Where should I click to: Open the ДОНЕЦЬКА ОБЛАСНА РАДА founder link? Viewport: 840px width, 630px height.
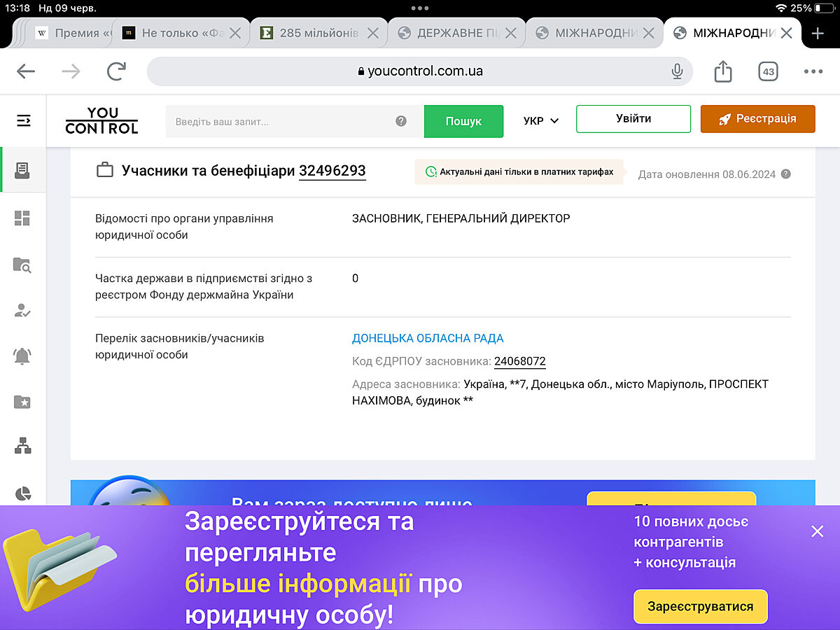pos(428,338)
